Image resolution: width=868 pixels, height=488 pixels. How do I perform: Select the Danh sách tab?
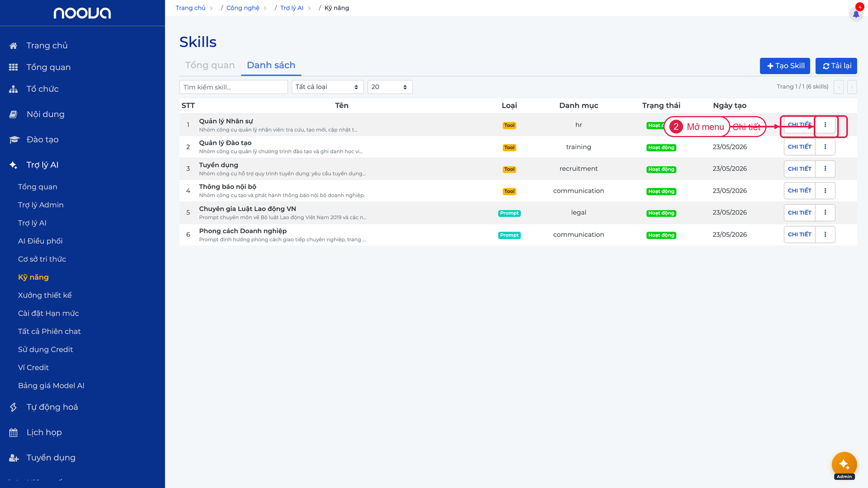[271, 65]
